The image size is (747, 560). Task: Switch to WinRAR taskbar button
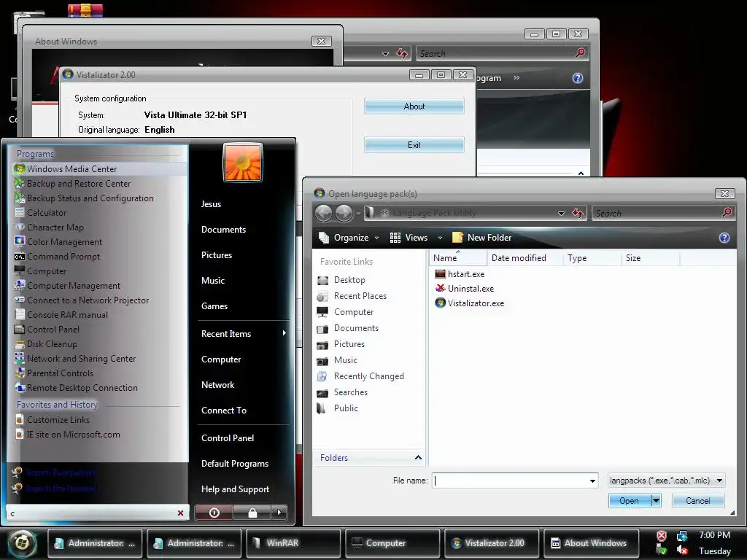pos(293,543)
